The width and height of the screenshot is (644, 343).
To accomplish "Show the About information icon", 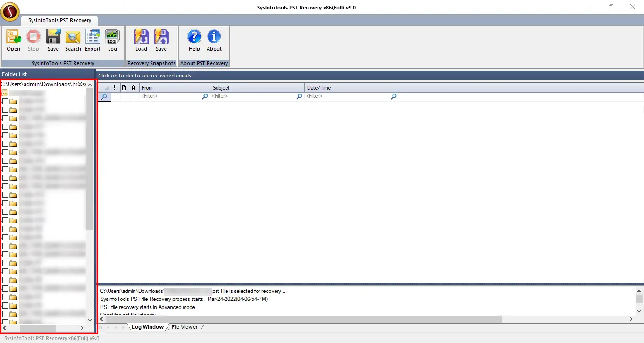I will tap(214, 40).
